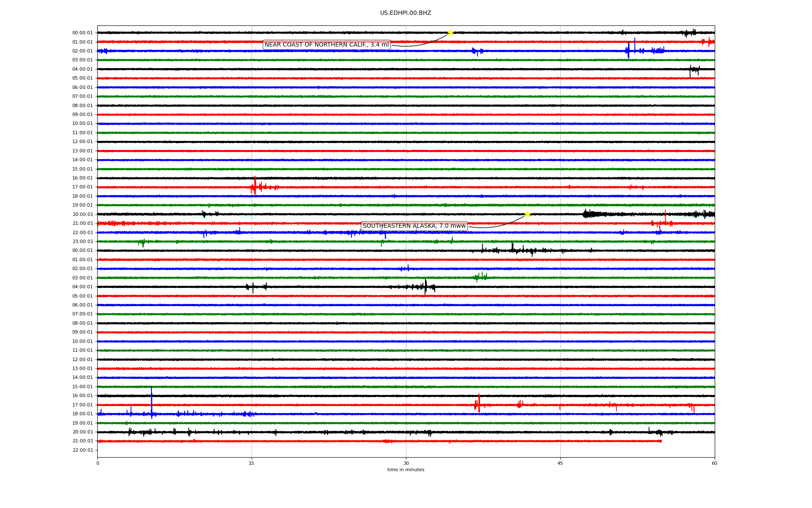
Task: Click the SOUTHEASTERN ALASKA 7.0 mww annotation
Action: pyautogui.click(x=414, y=226)
